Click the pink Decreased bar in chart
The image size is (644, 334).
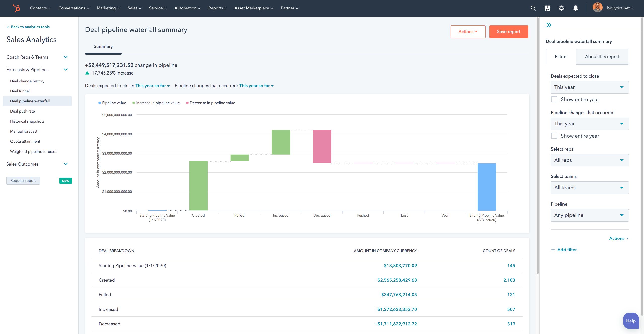click(x=322, y=146)
